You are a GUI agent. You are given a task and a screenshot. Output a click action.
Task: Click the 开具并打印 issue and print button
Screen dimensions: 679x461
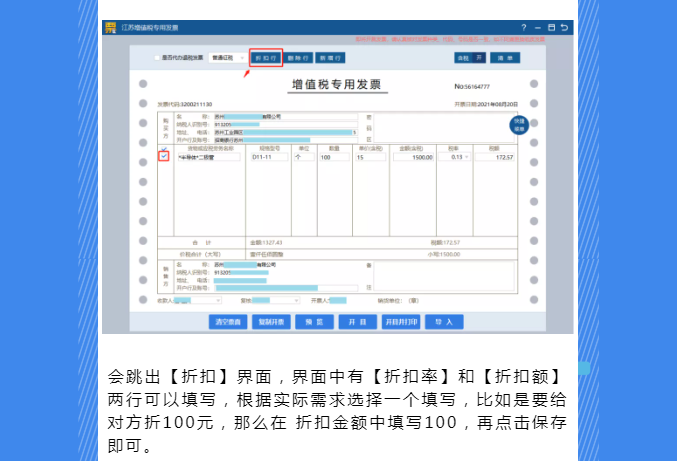401,322
